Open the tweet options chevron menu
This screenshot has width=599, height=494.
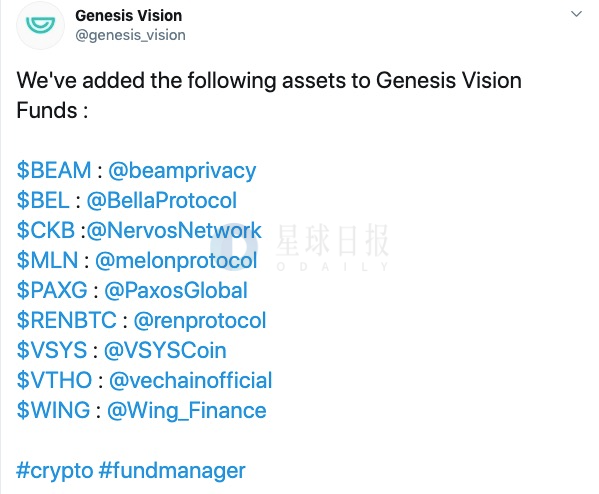click(x=576, y=15)
